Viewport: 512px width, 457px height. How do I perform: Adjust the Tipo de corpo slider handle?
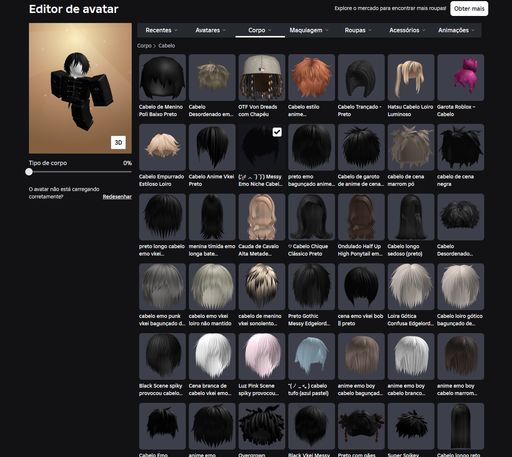pyautogui.click(x=29, y=172)
